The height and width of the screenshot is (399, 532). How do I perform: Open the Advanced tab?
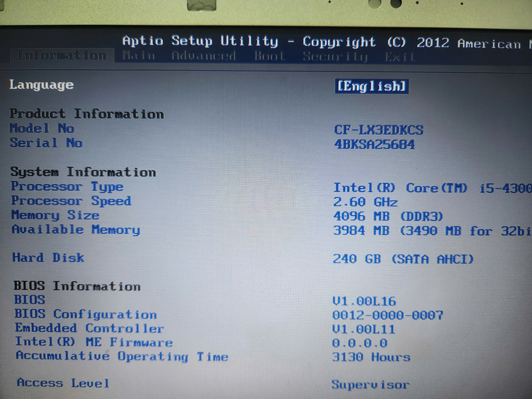(203, 56)
